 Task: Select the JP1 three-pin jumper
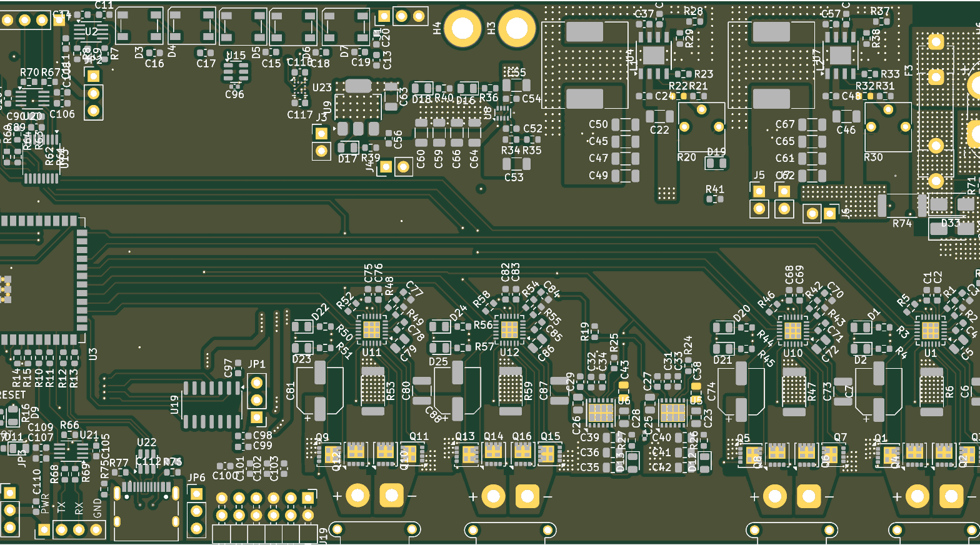click(x=257, y=399)
